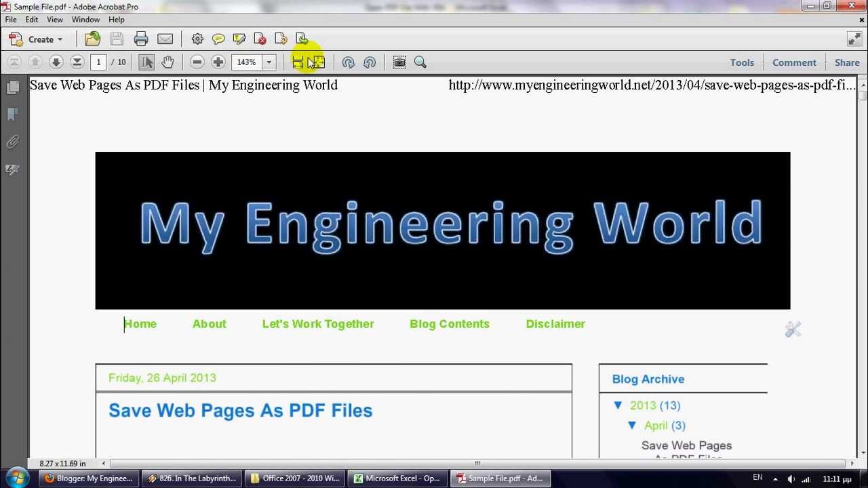
Task: Click the Disclaimer link
Action: pyautogui.click(x=555, y=324)
